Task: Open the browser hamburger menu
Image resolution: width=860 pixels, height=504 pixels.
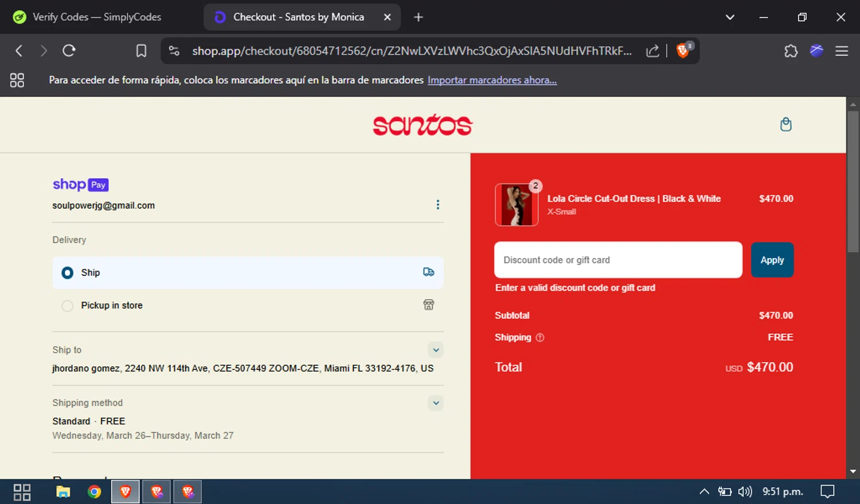Action: tap(842, 51)
